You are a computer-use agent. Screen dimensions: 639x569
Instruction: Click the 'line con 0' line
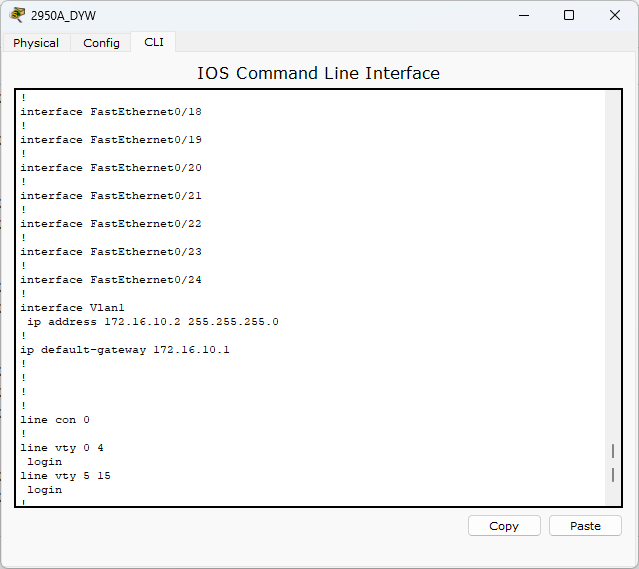click(55, 420)
